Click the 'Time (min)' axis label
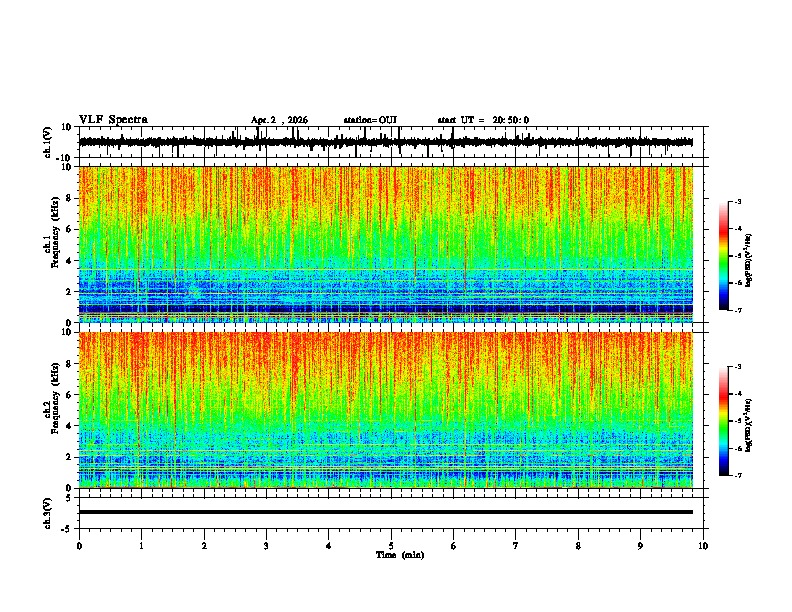 click(400, 555)
